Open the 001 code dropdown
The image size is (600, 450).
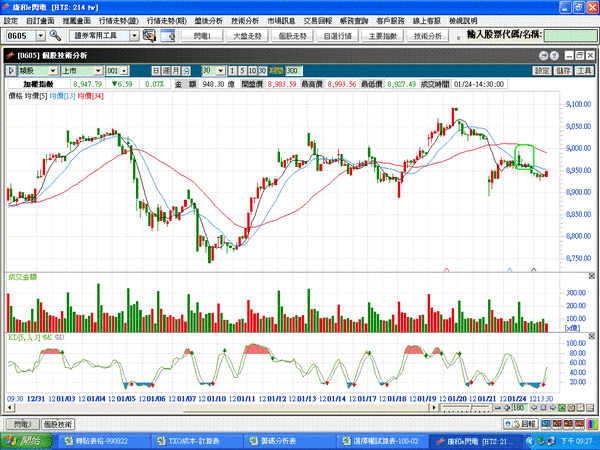(124, 71)
